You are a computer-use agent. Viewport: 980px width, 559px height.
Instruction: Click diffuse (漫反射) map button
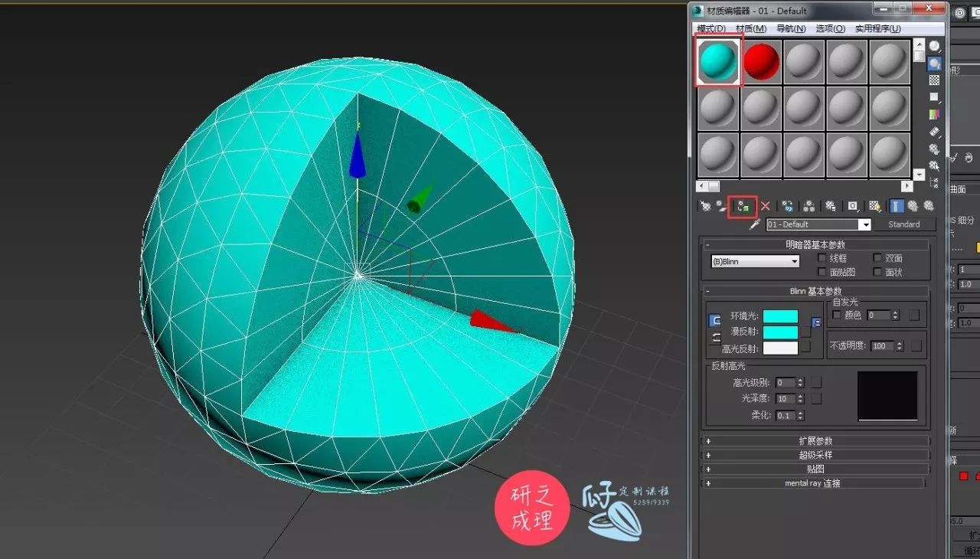pos(805,332)
